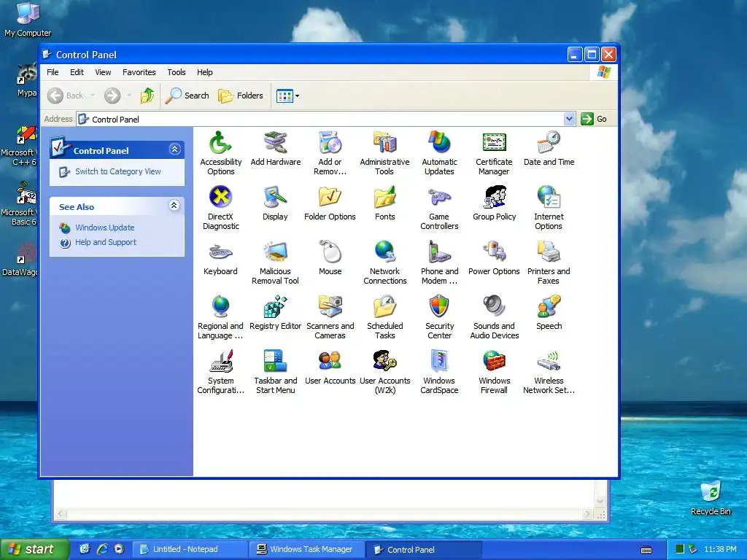Open Mouse settings icon
747x560 pixels.
tap(330, 257)
